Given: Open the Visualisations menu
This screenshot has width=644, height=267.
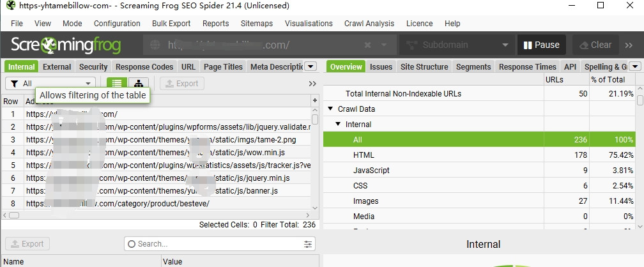Looking at the screenshot, I should pos(309,24).
